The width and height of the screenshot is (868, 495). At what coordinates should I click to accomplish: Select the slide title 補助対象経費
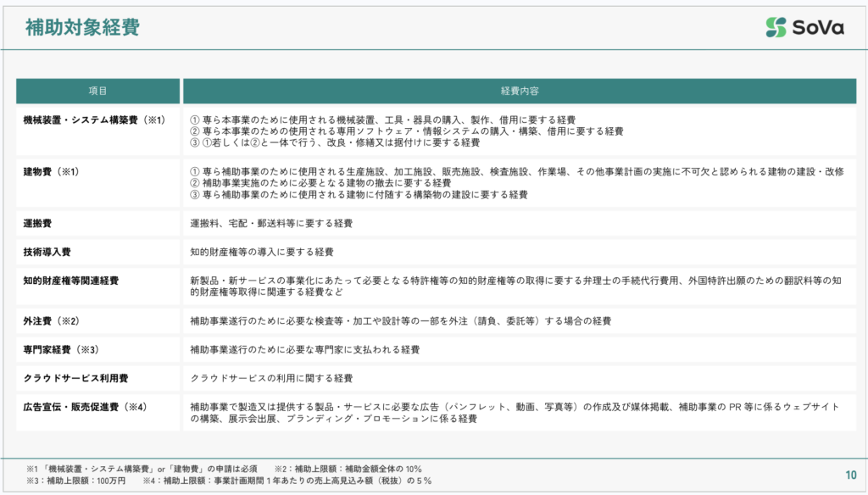[x=82, y=27]
